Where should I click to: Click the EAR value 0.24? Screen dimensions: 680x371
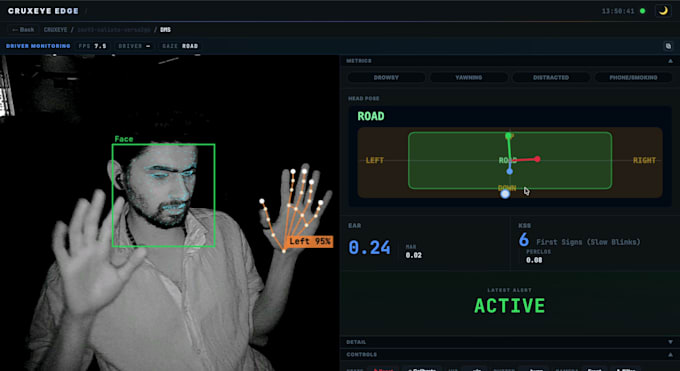pyautogui.click(x=369, y=247)
